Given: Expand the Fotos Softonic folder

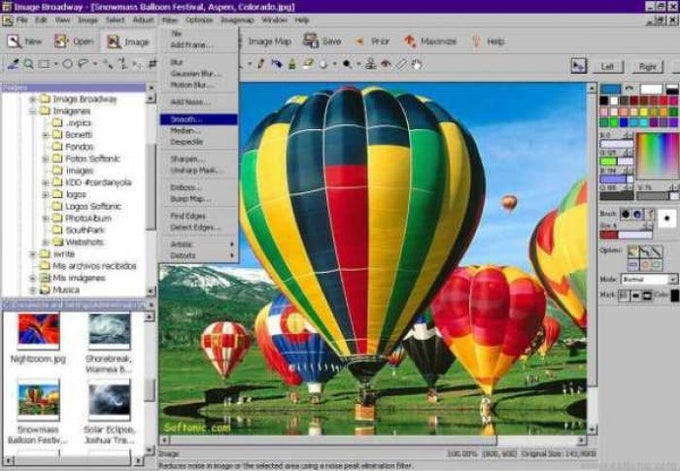Looking at the screenshot, I should (45, 159).
